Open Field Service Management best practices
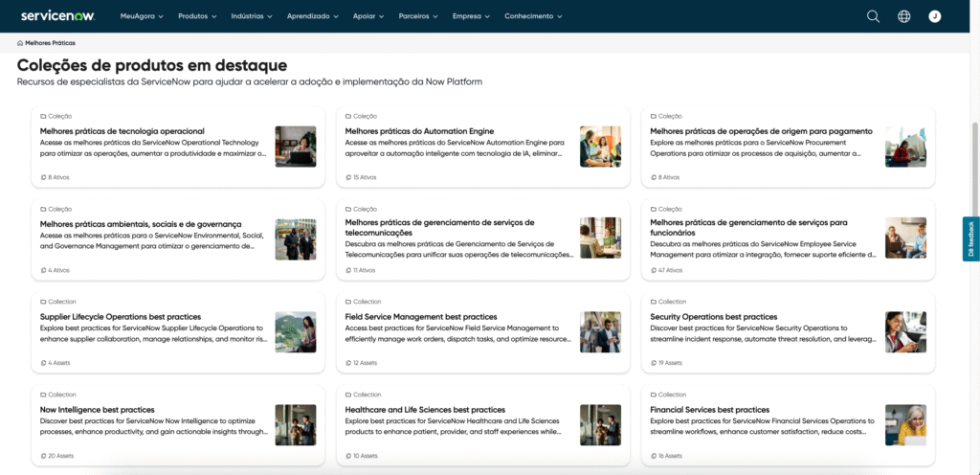980x475 pixels. click(x=421, y=317)
